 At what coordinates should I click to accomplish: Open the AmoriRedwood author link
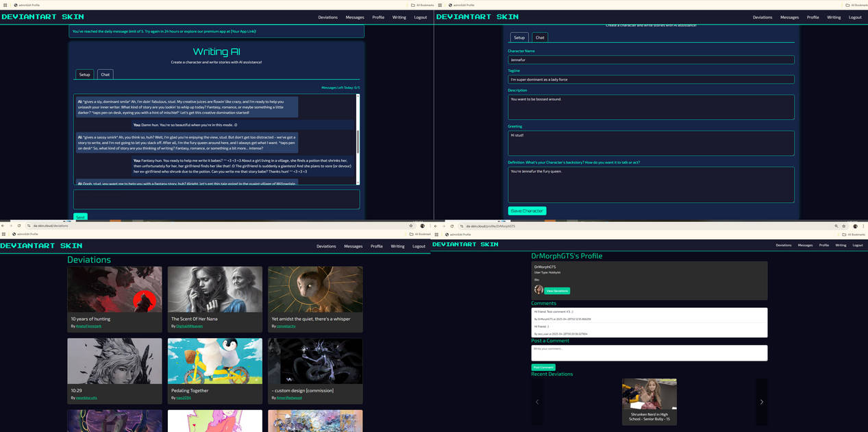(x=288, y=398)
